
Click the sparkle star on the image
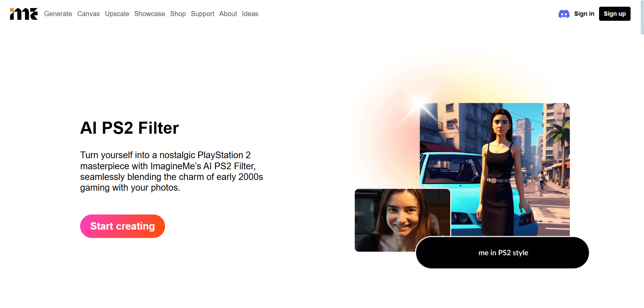(x=419, y=101)
